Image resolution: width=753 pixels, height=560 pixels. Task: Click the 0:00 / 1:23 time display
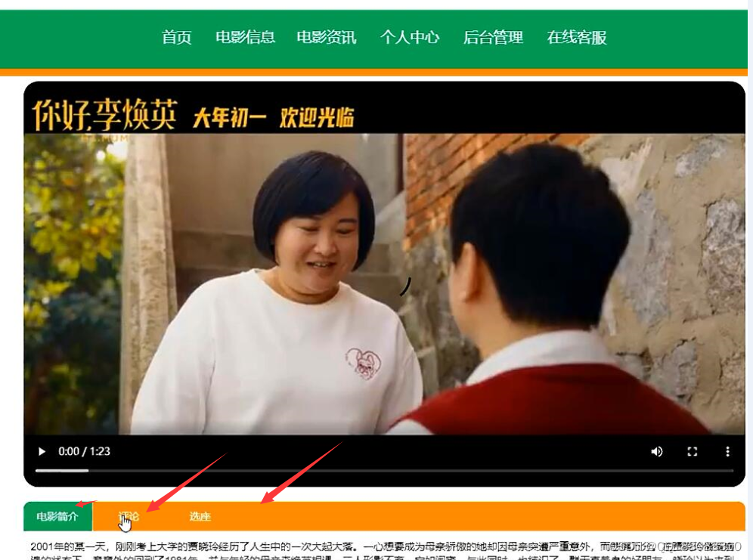pyautogui.click(x=84, y=451)
